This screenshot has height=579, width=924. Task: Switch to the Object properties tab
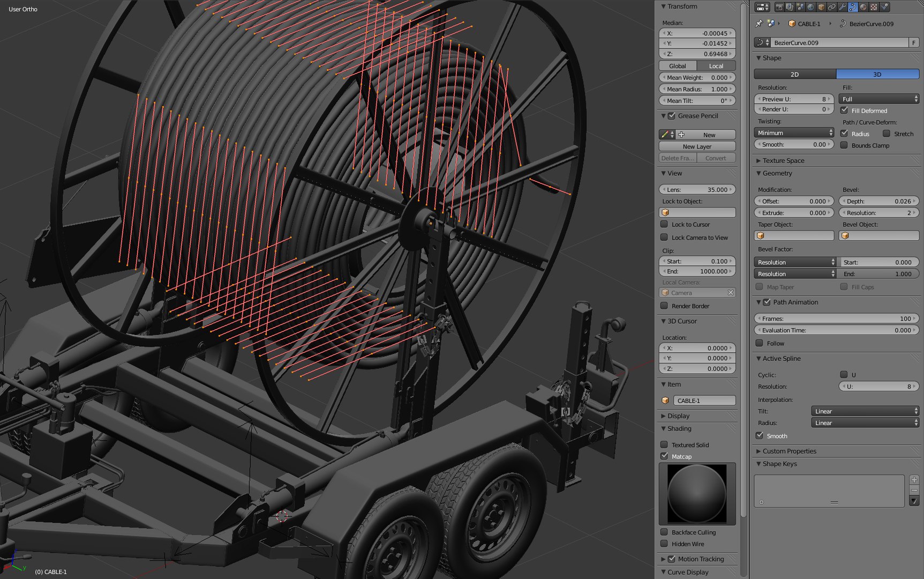click(821, 7)
